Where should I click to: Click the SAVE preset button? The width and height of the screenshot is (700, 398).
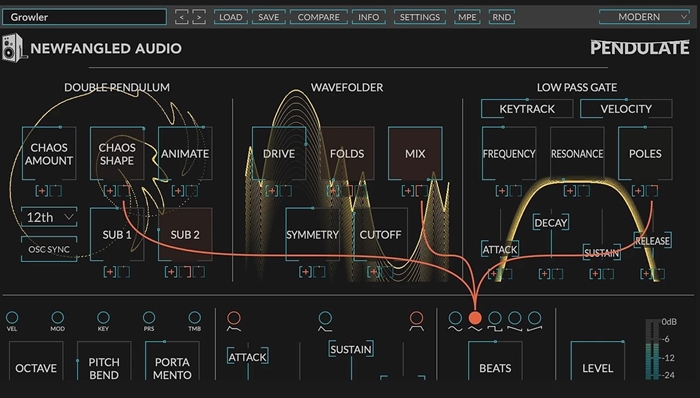click(x=268, y=17)
